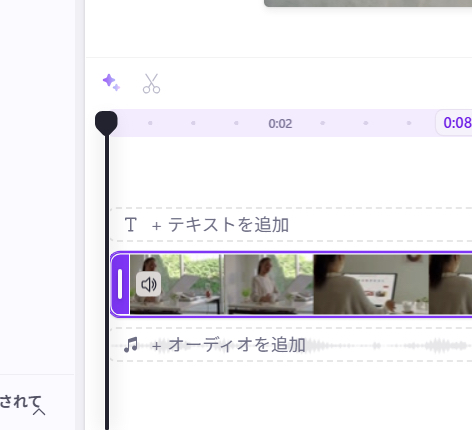Click the ruler dot just after 0:02

coord(322,123)
